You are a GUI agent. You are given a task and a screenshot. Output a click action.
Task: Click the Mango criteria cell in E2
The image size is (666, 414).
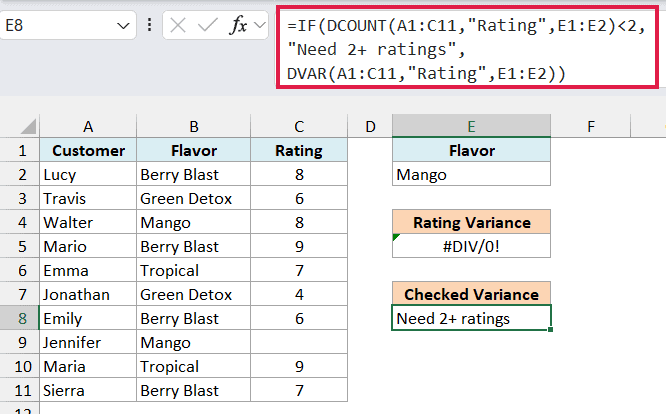(471, 175)
